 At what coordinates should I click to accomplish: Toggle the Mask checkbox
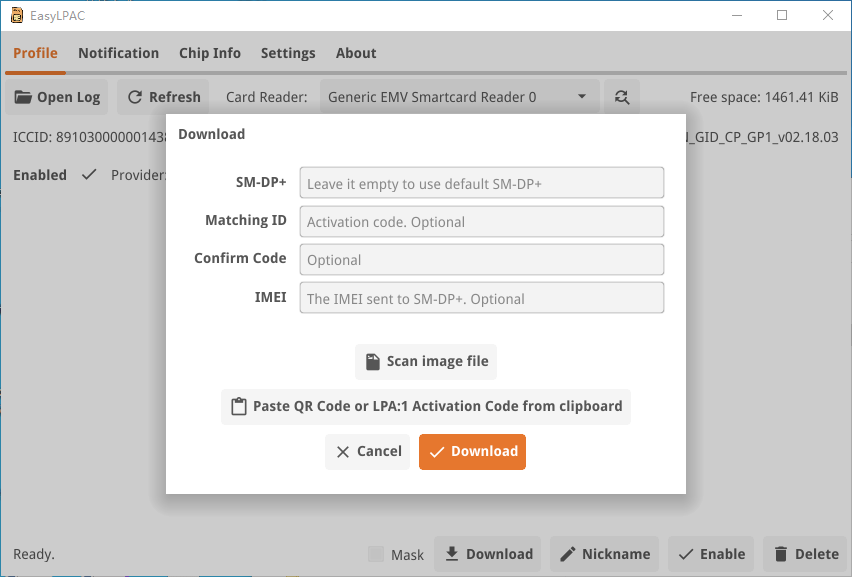(376, 554)
